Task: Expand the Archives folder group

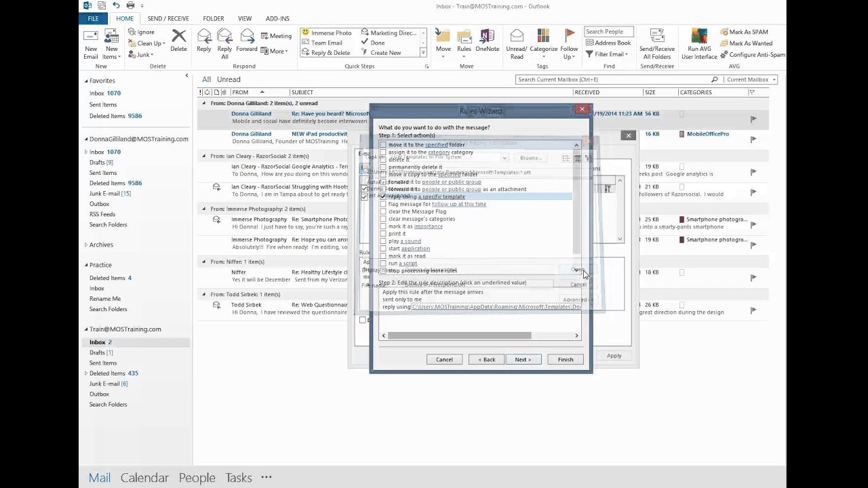Action: click(x=86, y=245)
